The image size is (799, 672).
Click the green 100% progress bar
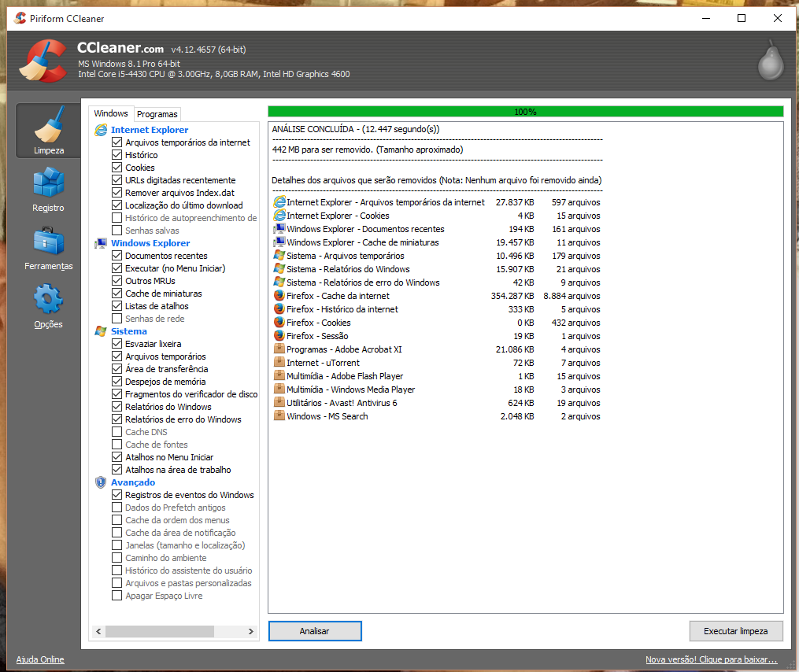tap(525, 112)
